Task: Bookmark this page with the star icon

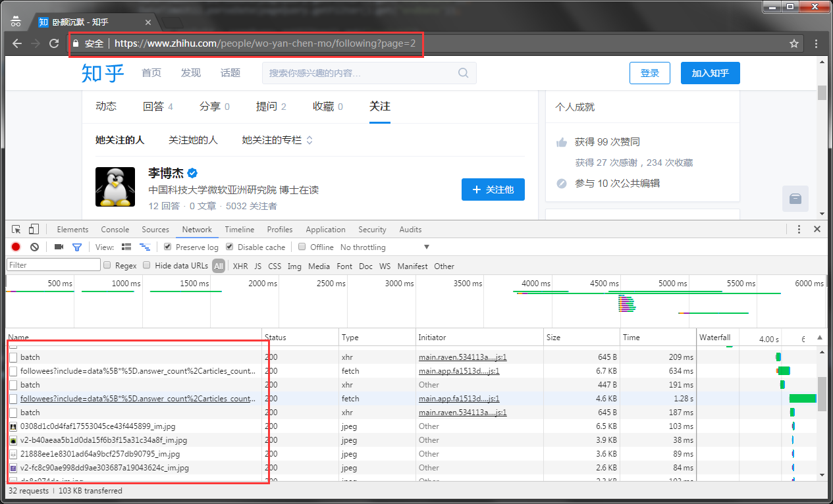Action: 794,43
